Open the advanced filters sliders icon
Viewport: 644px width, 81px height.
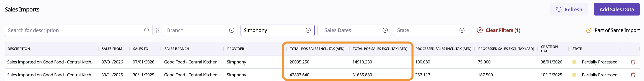[x=158, y=30]
